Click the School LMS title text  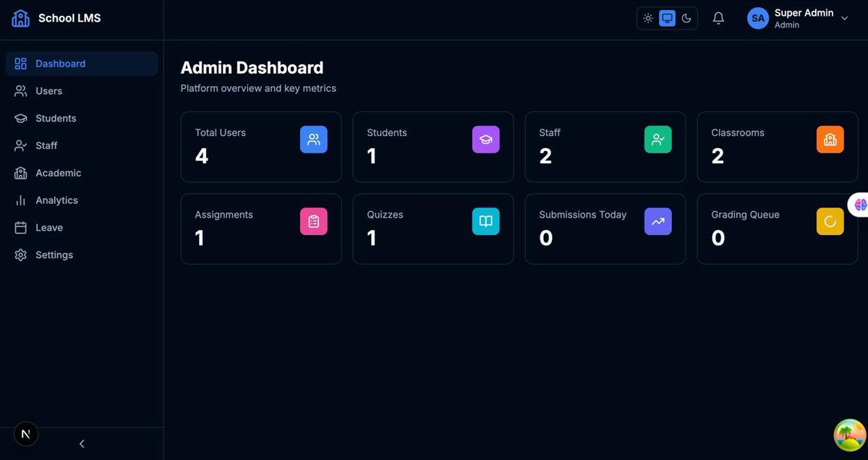(x=69, y=18)
